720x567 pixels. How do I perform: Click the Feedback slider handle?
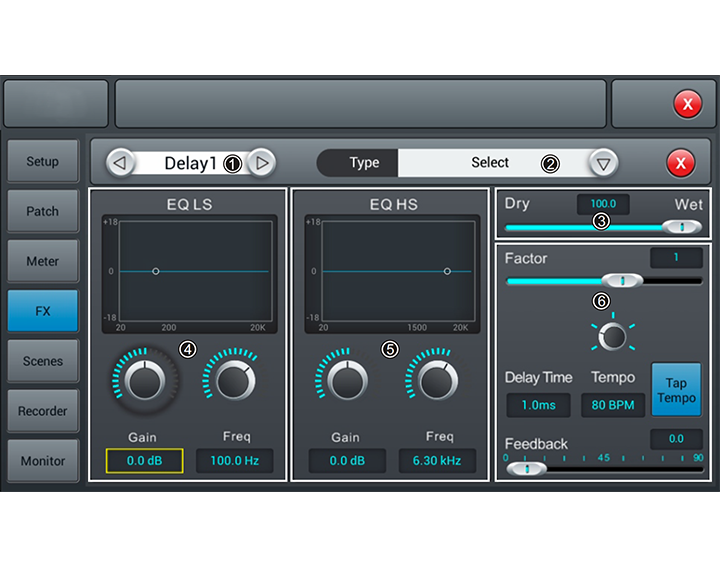[527, 468]
